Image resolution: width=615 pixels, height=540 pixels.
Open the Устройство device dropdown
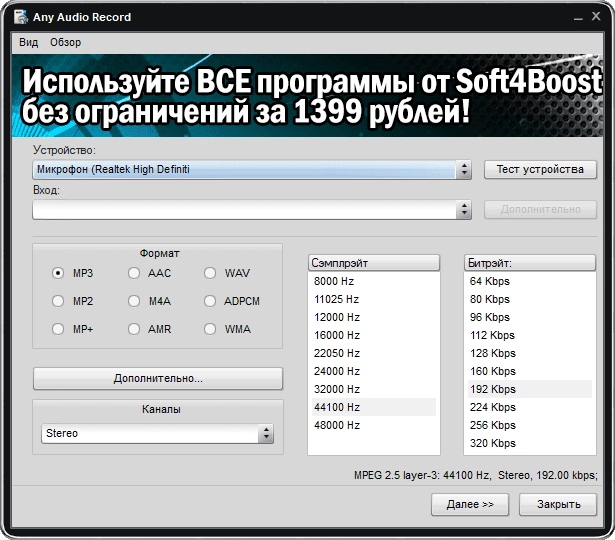tap(252, 169)
